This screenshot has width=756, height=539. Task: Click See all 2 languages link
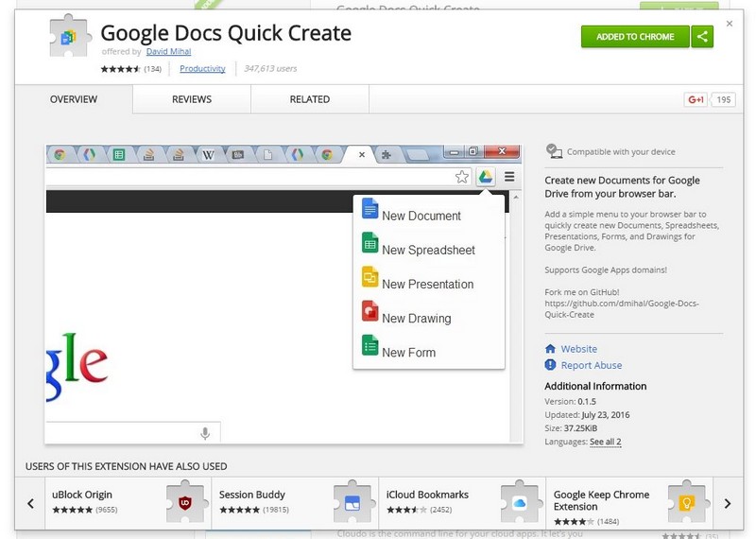coord(606,442)
